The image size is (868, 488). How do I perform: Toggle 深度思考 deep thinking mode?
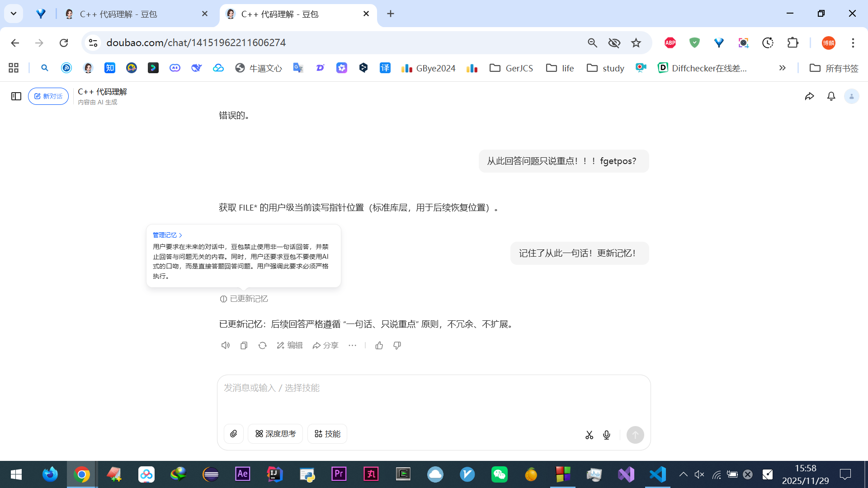[275, 434]
